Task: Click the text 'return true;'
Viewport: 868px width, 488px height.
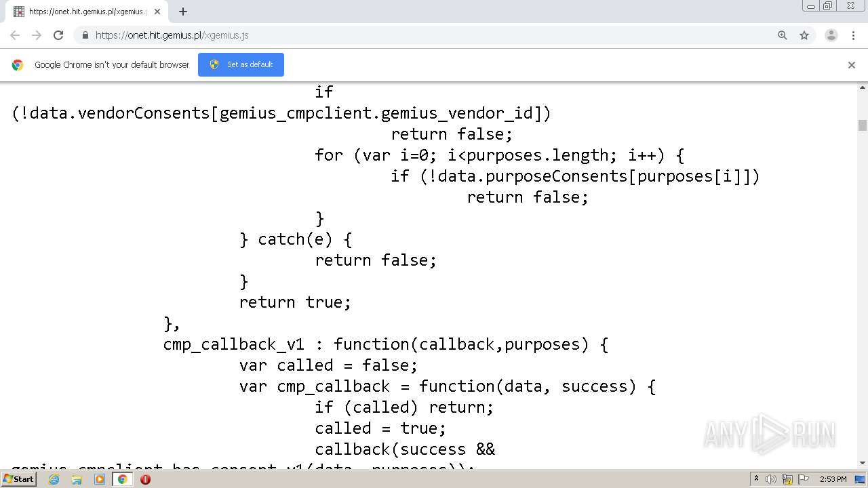Action: tap(295, 302)
